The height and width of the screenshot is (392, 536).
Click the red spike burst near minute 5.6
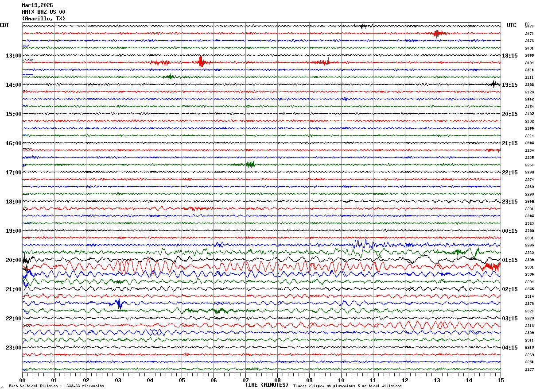point(201,62)
